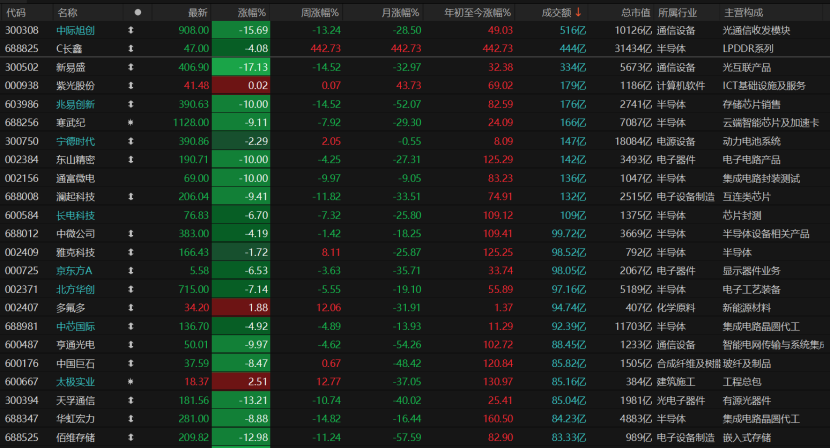Click the marker icon in 华虹宏力 row

point(131,419)
